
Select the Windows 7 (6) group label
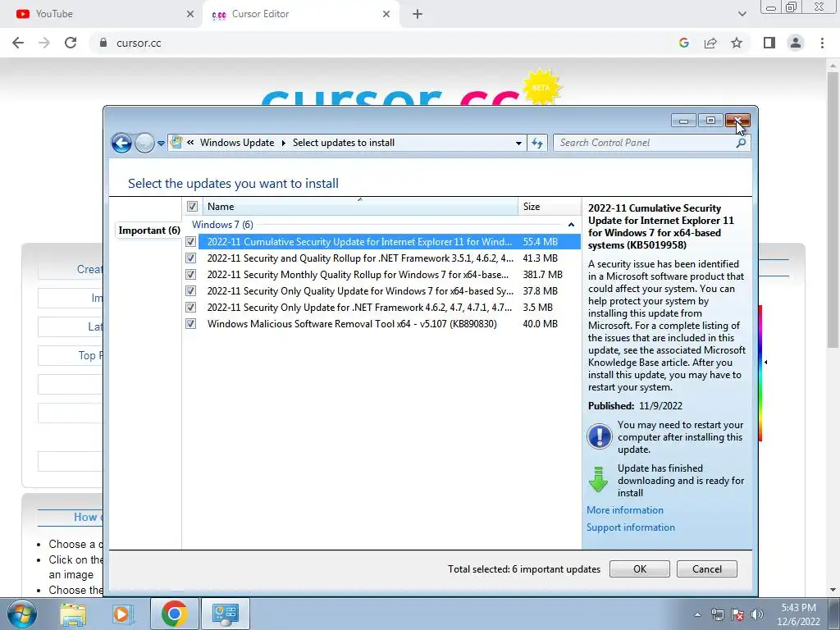tap(222, 225)
